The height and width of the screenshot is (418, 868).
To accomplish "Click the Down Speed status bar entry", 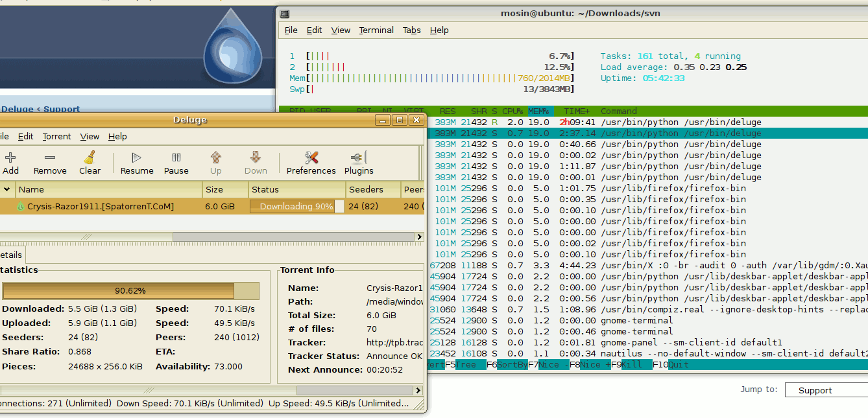I will pos(189,403).
